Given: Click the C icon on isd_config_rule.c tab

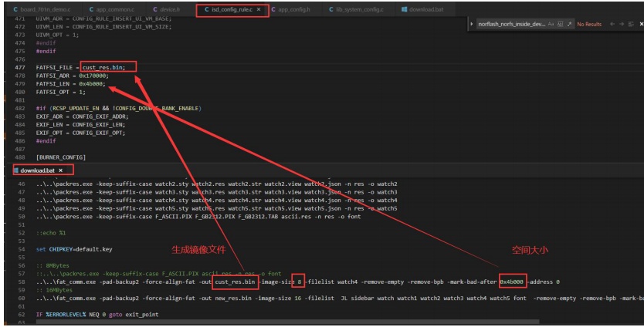Looking at the screenshot, I should (207, 9).
